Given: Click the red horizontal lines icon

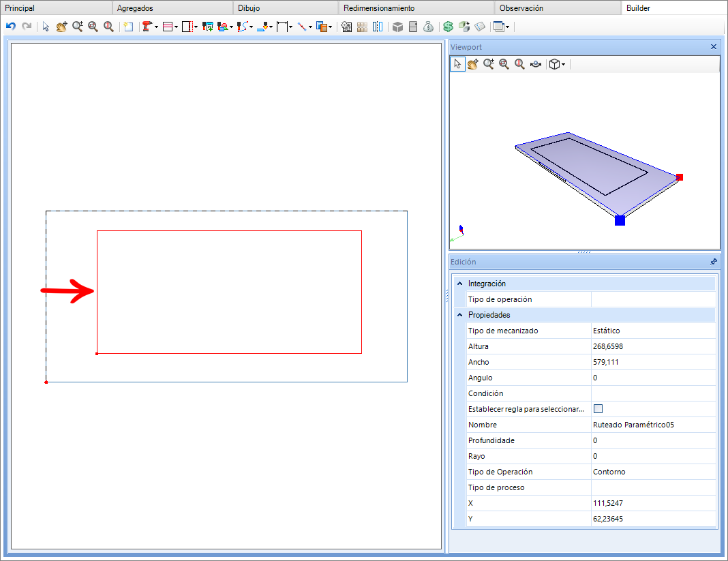Looking at the screenshot, I should click(x=168, y=27).
